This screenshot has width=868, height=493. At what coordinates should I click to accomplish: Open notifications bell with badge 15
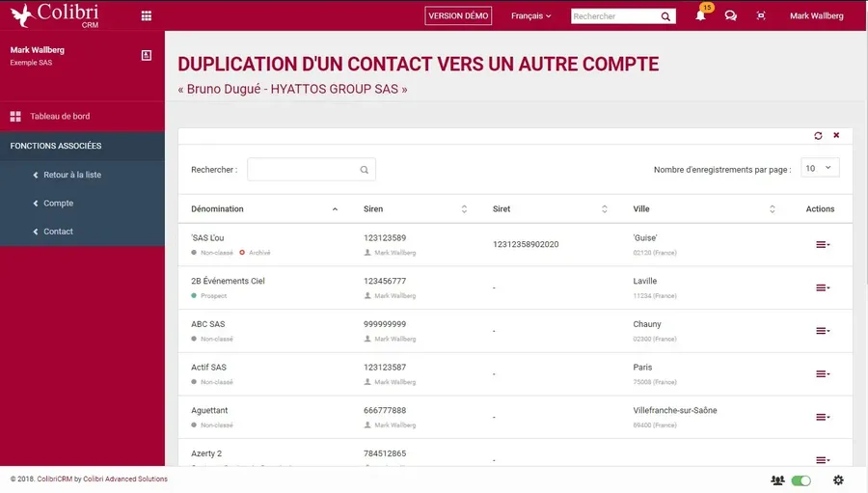701,14
